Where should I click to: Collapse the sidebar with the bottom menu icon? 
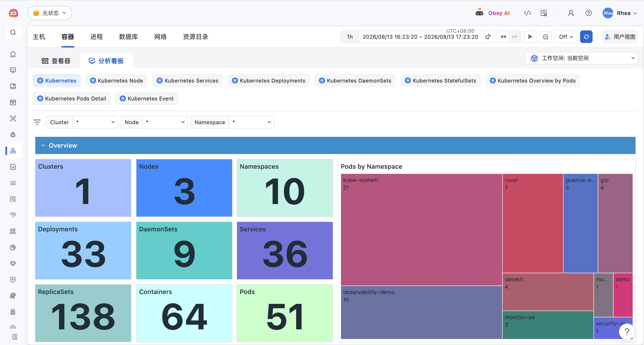click(15, 337)
